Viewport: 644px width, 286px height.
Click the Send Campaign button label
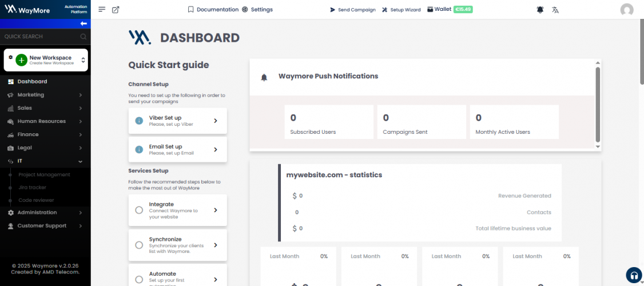[357, 10]
